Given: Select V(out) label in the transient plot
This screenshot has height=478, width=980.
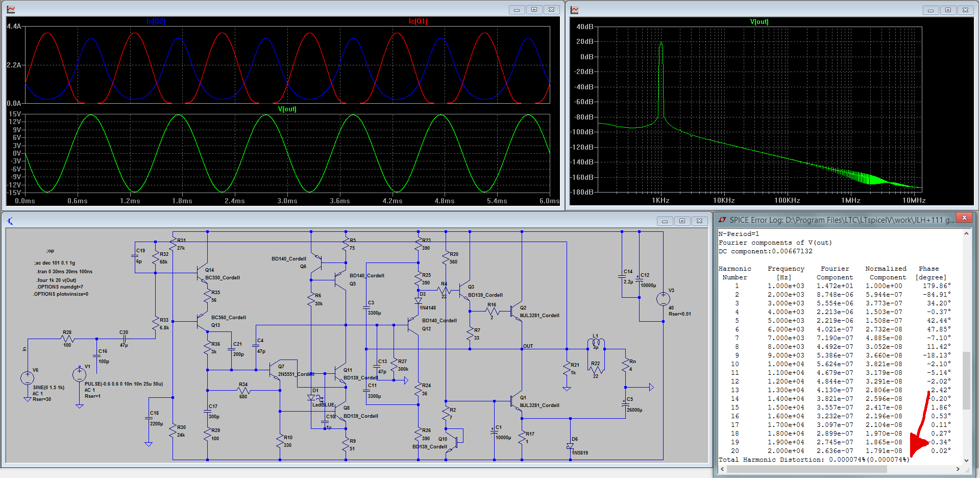Looking at the screenshot, I should (x=287, y=109).
